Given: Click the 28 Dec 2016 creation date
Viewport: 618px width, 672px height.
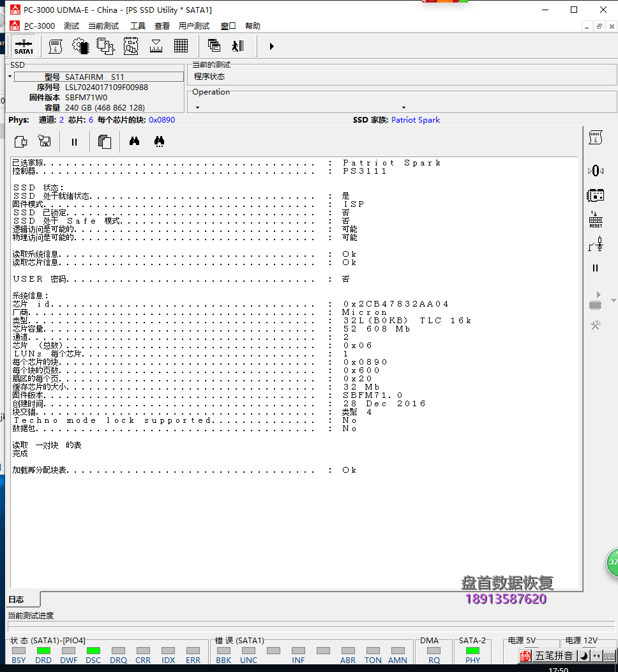Looking at the screenshot, I should (384, 404).
